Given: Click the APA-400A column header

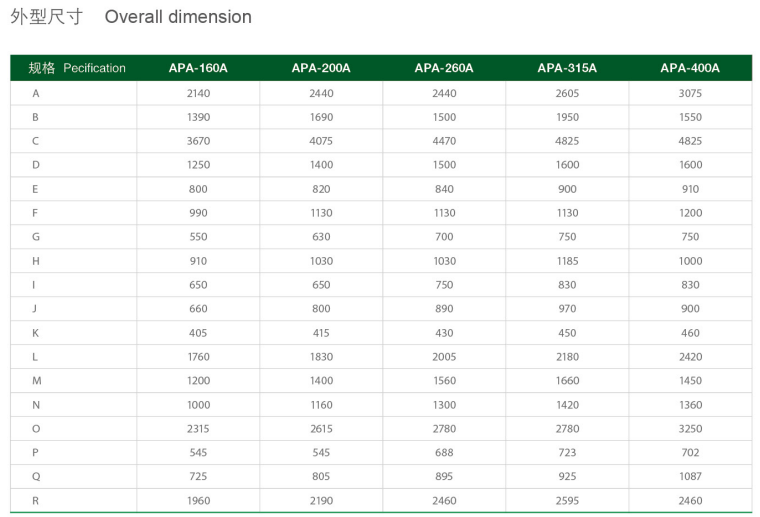Looking at the screenshot, I should (x=690, y=68).
